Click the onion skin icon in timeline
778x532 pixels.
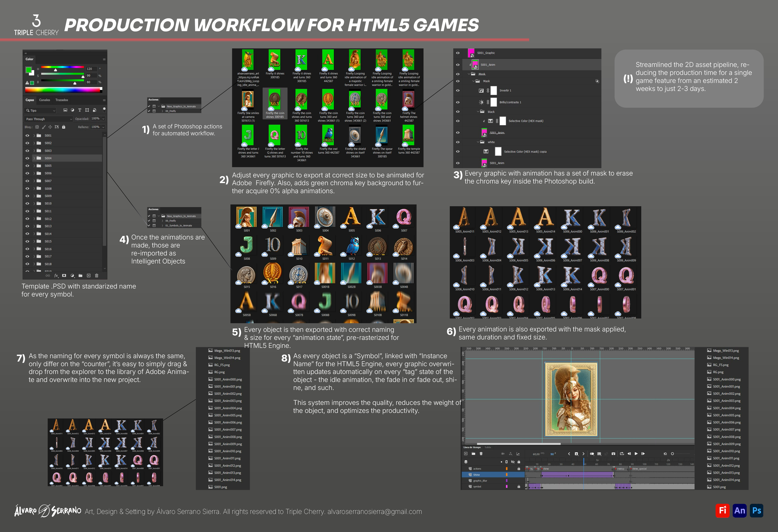tap(592, 454)
